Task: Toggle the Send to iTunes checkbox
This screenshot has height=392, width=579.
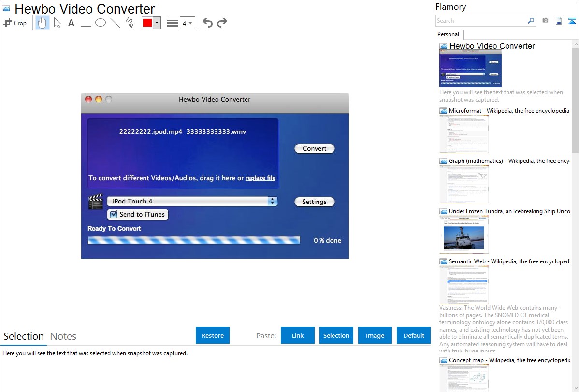Action: (x=114, y=214)
